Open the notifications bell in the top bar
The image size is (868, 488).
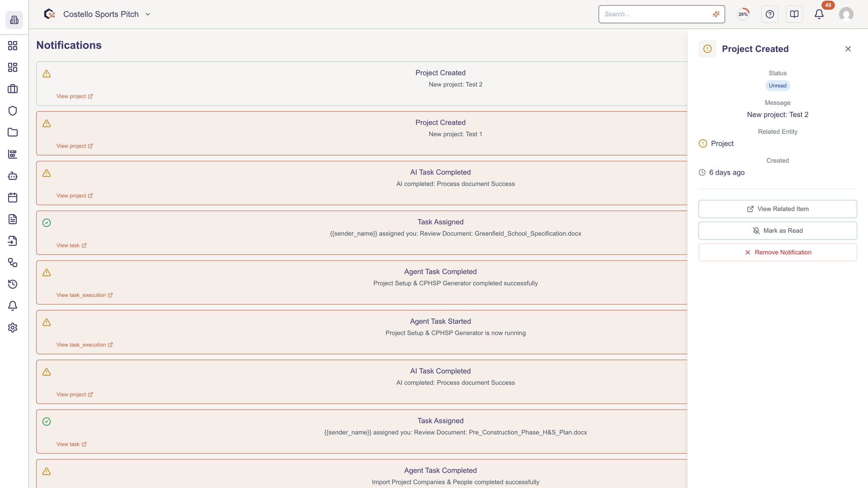tap(819, 14)
